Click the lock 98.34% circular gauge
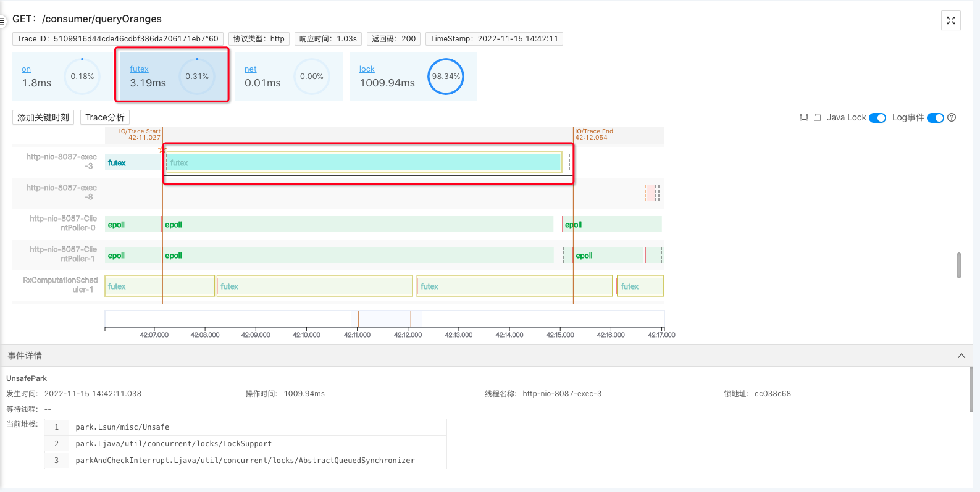Viewport: 980px width, 492px height. pyautogui.click(x=446, y=77)
